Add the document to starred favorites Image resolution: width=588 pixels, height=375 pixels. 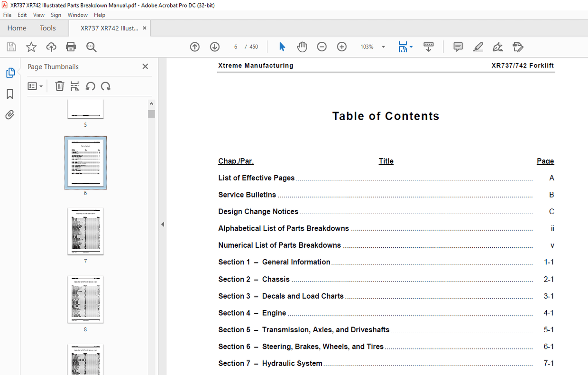[x=31, y=47]
